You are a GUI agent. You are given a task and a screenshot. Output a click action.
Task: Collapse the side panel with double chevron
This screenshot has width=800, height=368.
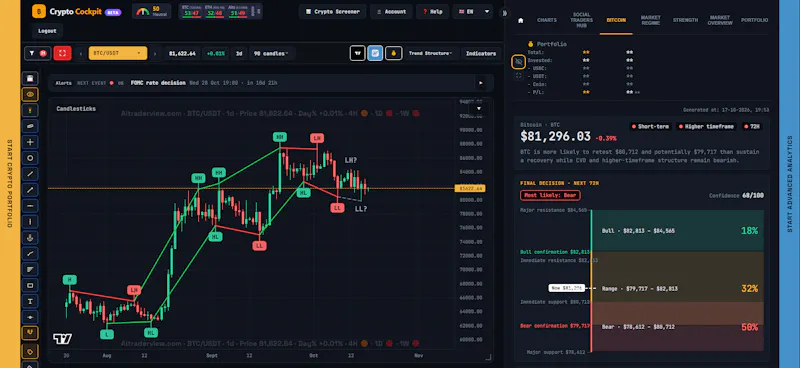(x=505, y=13)
